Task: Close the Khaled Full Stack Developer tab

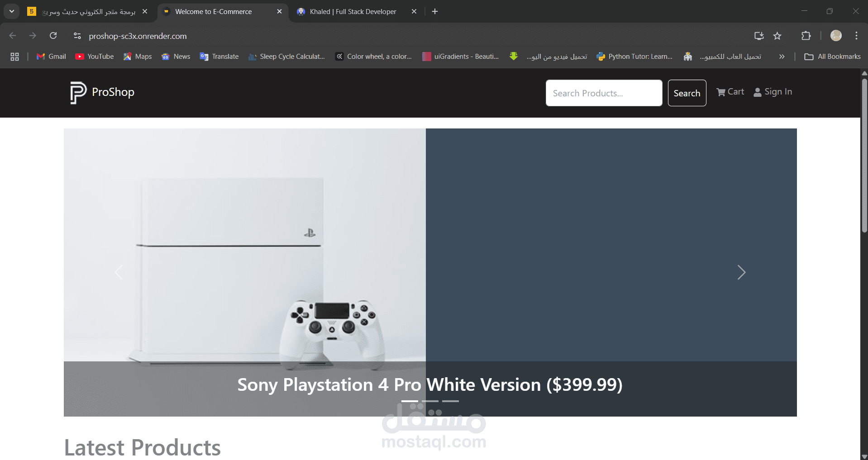Action: (414, 12)
